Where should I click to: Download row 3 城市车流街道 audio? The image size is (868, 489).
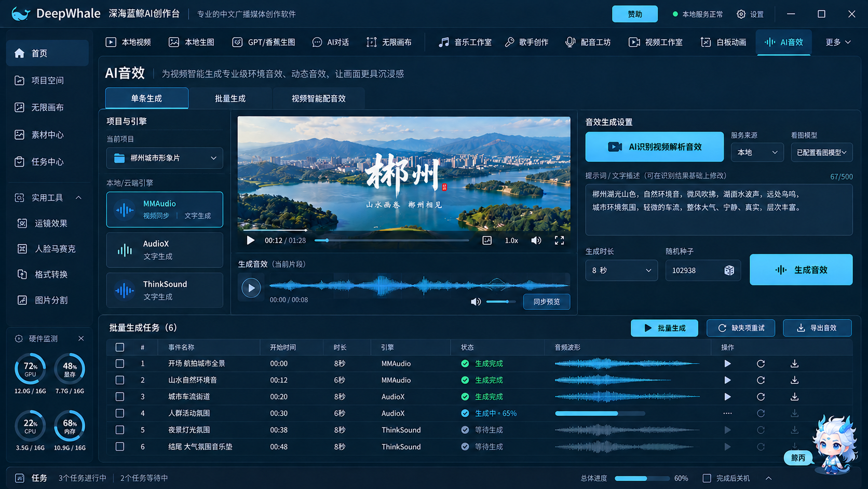pyautogui.click(x=794, y=397)
